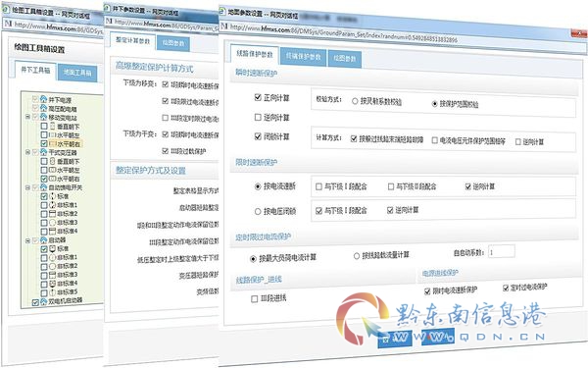Click the 水平朝右 symbol icon under 移动变电站

(53, 144)
